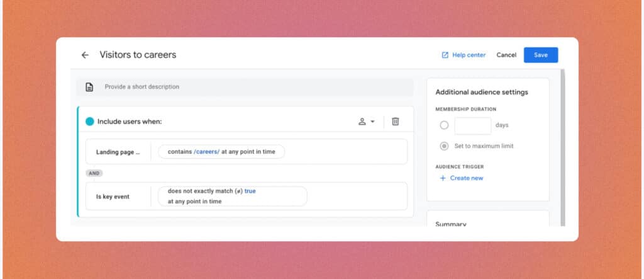
Task: Delete the Include users condition group
Action: 395,122
